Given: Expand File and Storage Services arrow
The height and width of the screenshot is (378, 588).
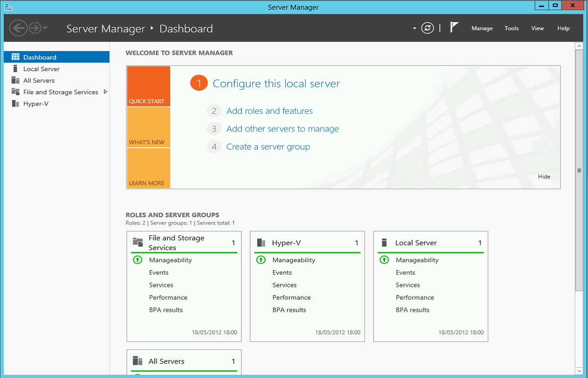Looking at the screenshot, I should coord(105,92).
